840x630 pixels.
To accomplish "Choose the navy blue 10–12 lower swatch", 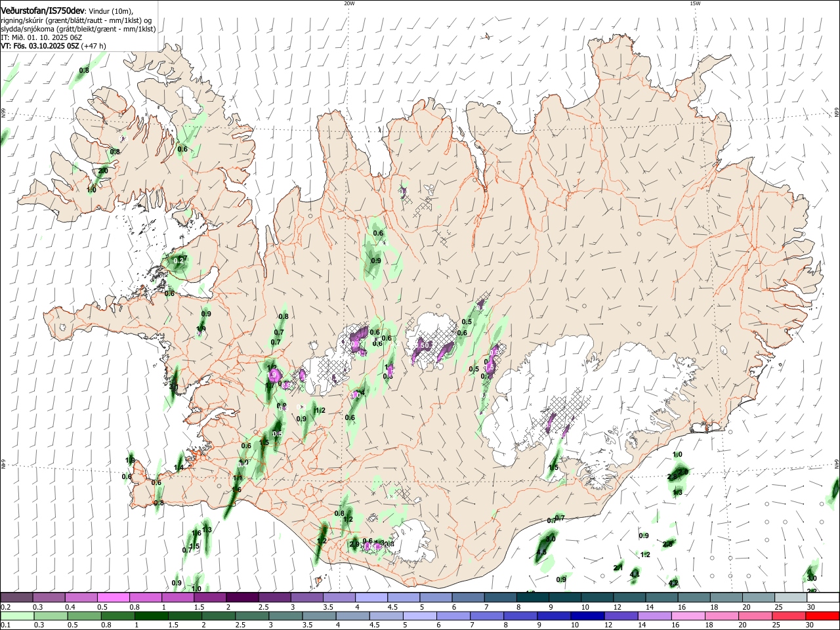I will [x=587, y=616].
